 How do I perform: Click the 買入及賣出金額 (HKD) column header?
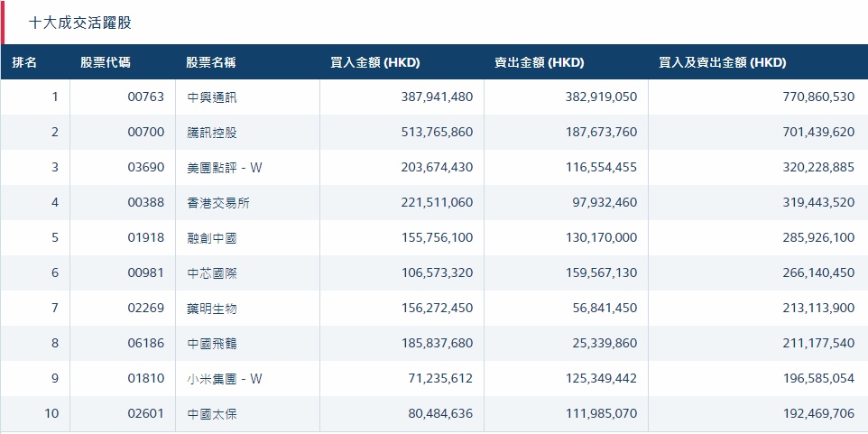(x=723, y=62)
